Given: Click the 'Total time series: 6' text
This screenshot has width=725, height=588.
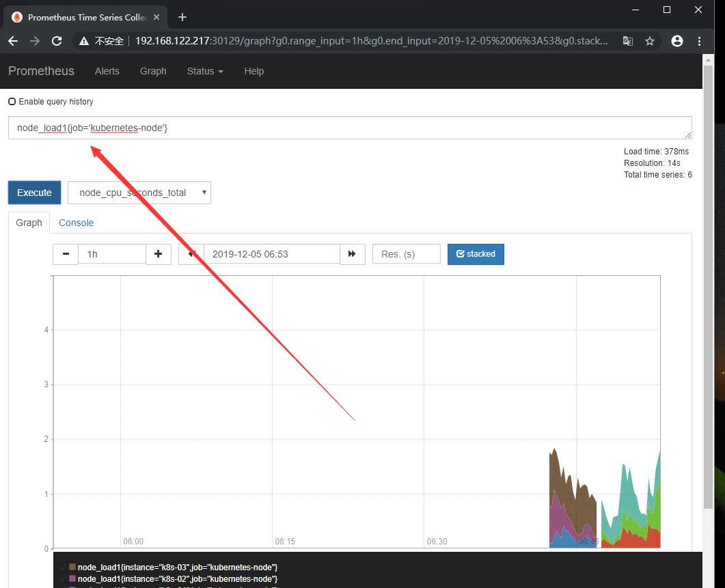Looking at the screenshot, I should tap(658, 174).
